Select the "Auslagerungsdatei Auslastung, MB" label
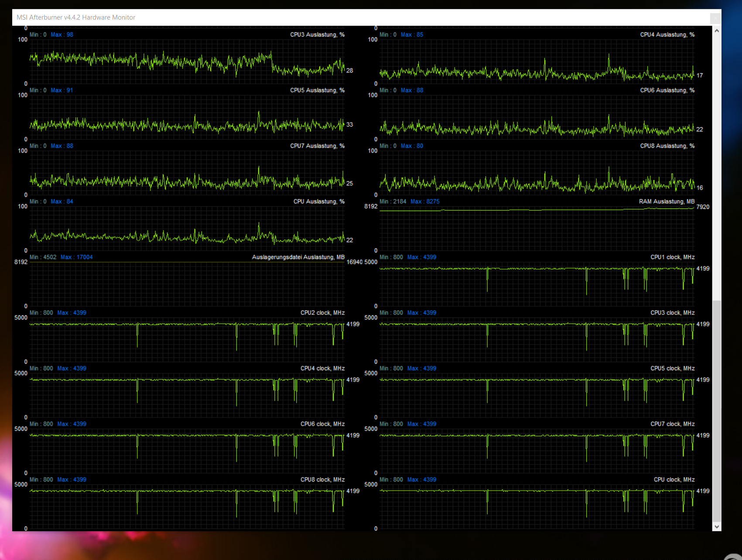 [x=298, y=257]
